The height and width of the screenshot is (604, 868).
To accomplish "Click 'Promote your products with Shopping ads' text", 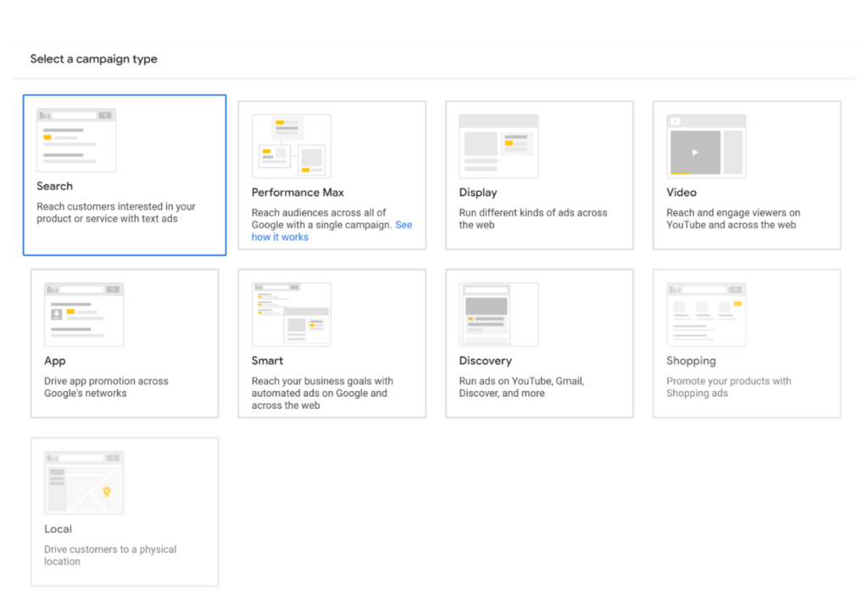I will pyautogui.click(x=729, y=387).
